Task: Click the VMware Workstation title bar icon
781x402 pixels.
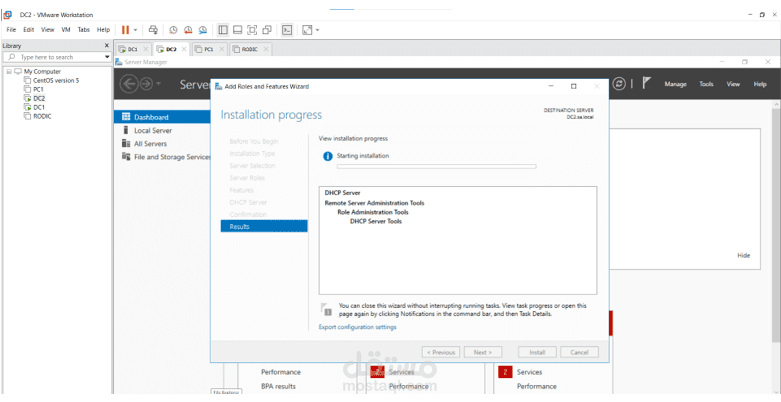Action: click(x=7, y=14)
